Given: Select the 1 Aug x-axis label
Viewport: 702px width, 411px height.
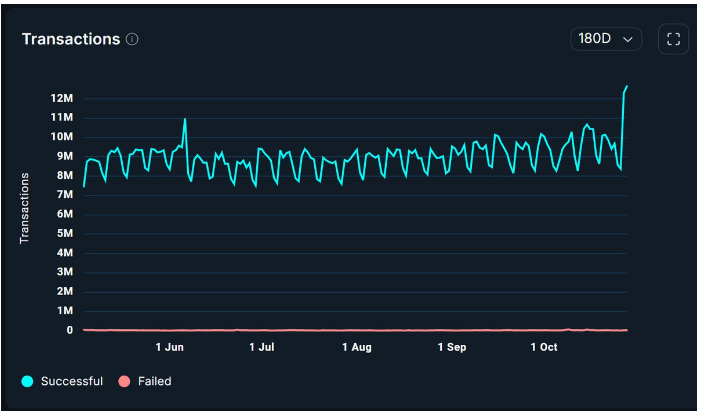Looking at the screenshot, I should 356,348.
